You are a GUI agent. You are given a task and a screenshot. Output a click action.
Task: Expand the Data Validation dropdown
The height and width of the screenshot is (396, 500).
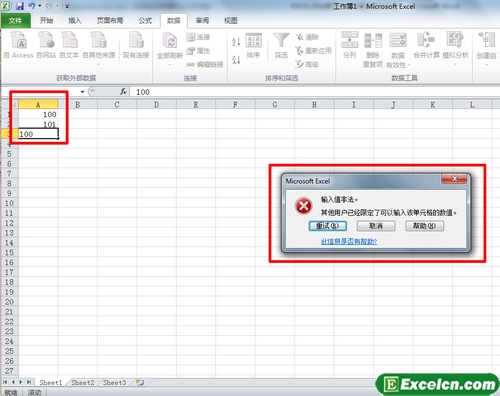(x=409, y=65)
